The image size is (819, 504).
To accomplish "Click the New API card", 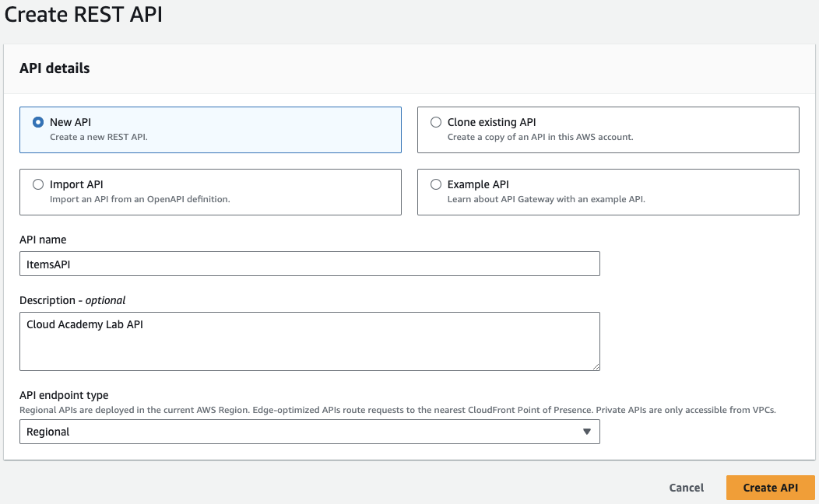I will pyautogui.click(x=210, y=129).
